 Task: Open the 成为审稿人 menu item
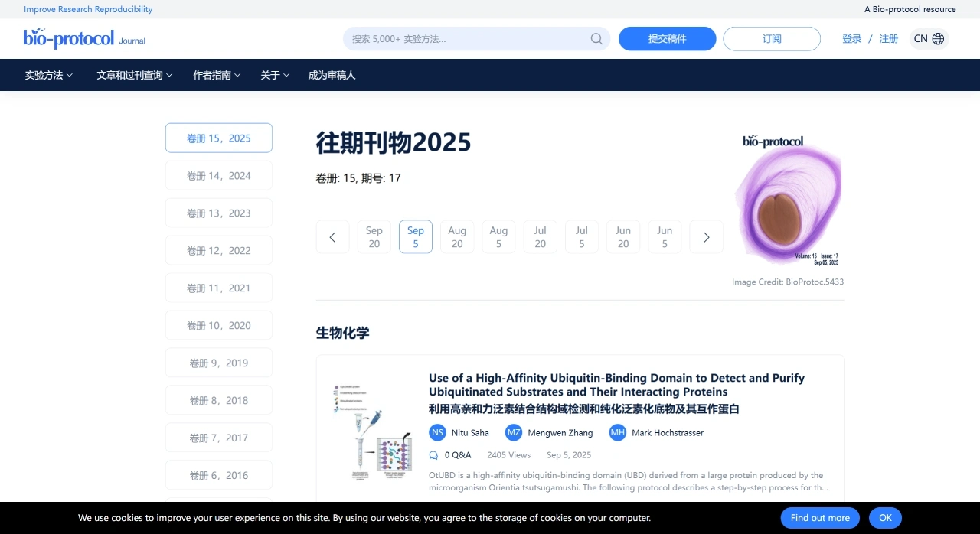[332, 75]
